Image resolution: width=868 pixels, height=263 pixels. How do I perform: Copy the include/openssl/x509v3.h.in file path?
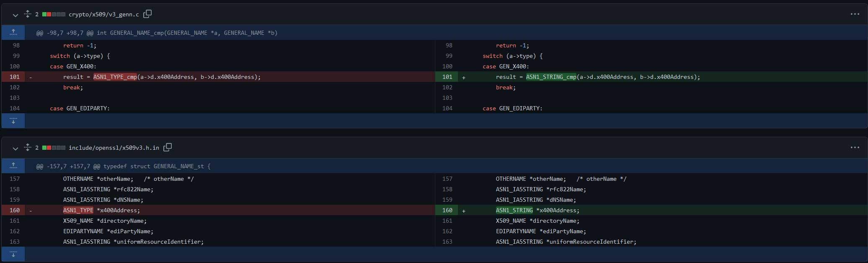coord(168,148)
